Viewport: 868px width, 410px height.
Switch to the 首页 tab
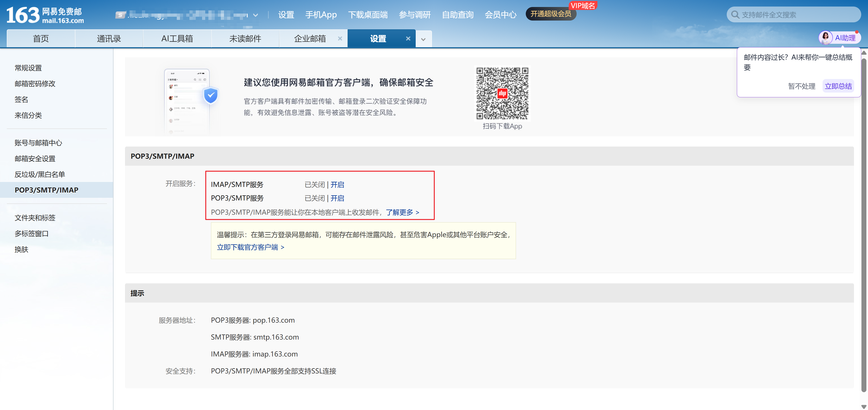coord(41,39)
